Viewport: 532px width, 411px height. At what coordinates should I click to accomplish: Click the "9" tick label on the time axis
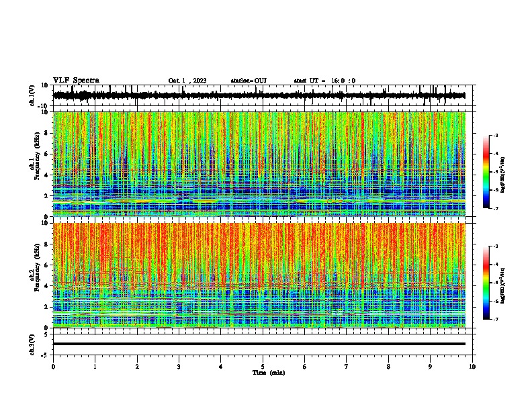tap(430, 367)
